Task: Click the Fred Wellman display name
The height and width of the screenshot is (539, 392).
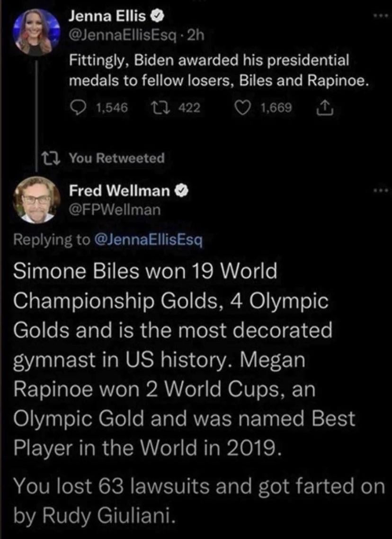Action: 119,191
